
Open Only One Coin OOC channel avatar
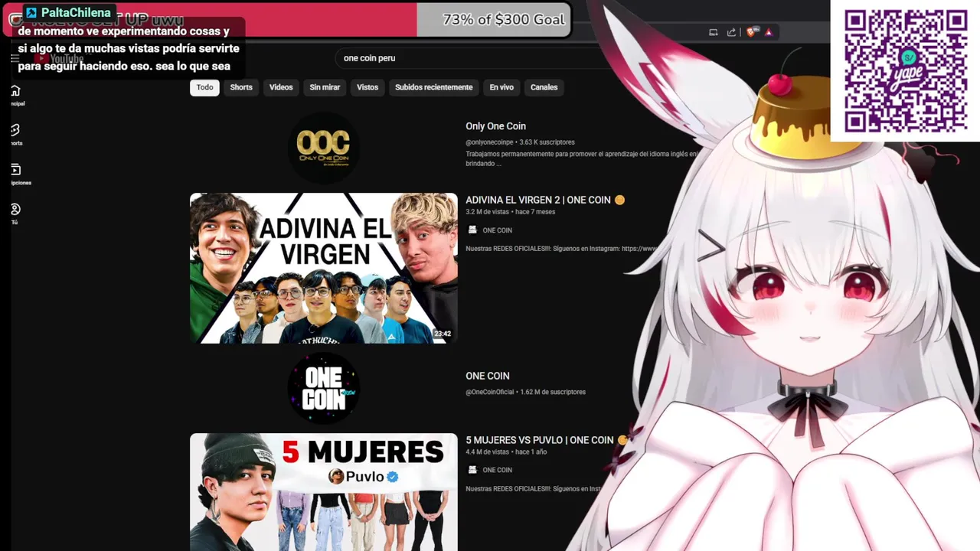(x=323, y=146)
